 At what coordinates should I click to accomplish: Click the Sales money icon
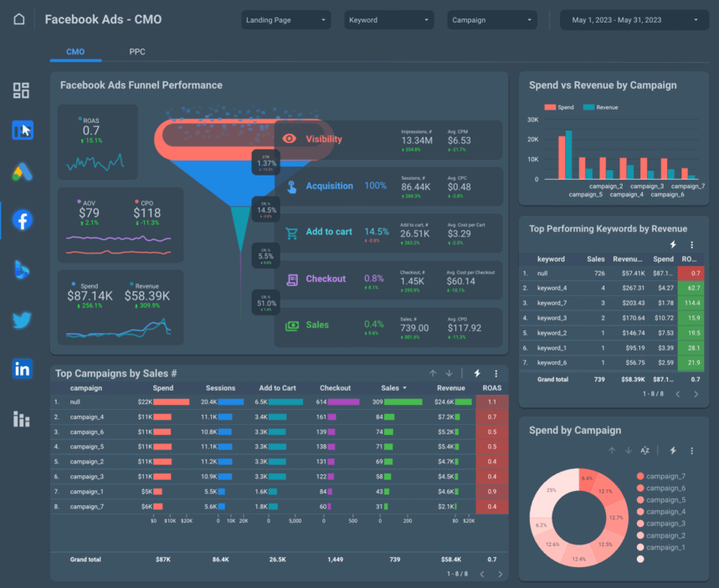point(291,325)
